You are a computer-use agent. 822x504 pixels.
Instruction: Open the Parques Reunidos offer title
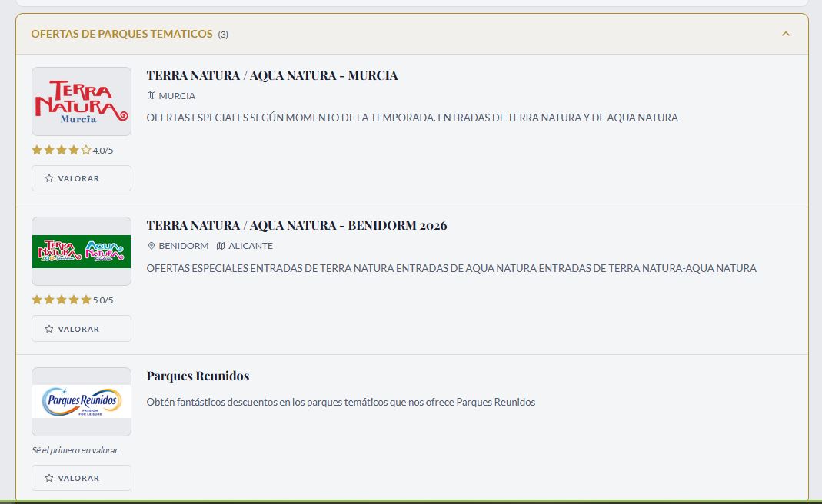[x=198, y=376]
